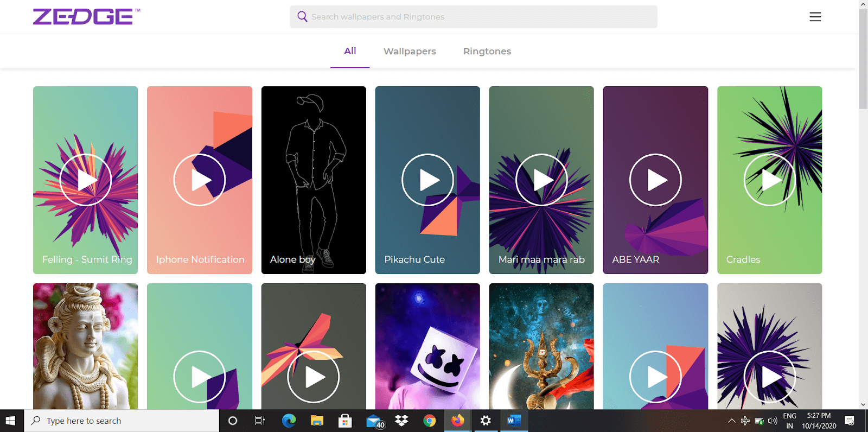This screenshot has width=868, height=432.
Task: Play the Mari maa mara rab ringtone
Action: point(541,180)
